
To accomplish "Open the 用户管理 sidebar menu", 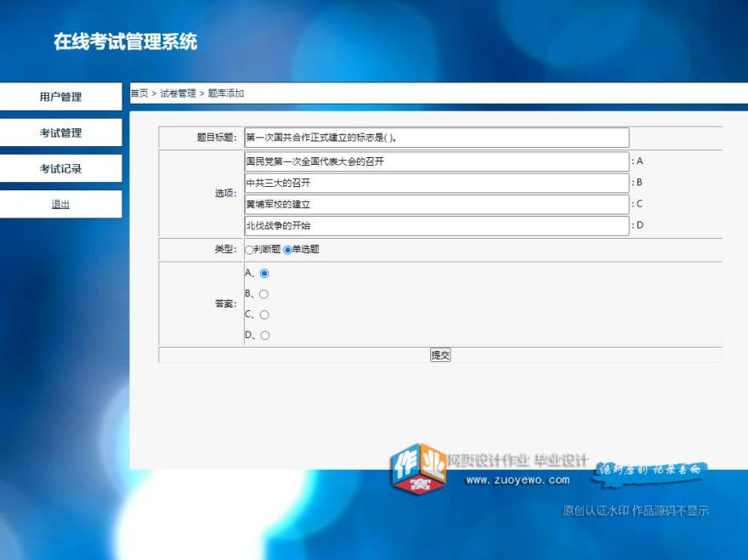I will coord(59,97).
